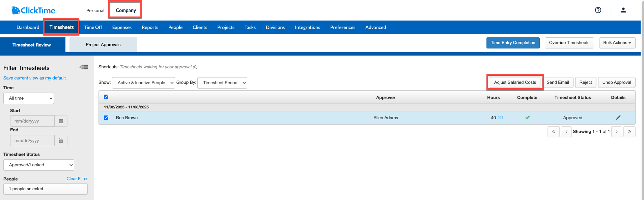Click the Allen Adams approver cell
The height and width of the screenshot is (200, 644).
pos(386,118)
